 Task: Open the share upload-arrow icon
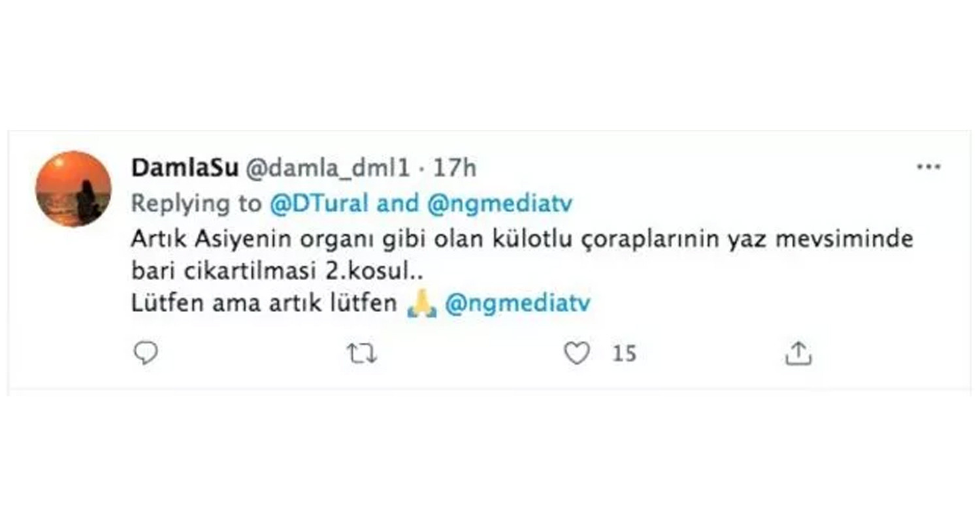798,353
